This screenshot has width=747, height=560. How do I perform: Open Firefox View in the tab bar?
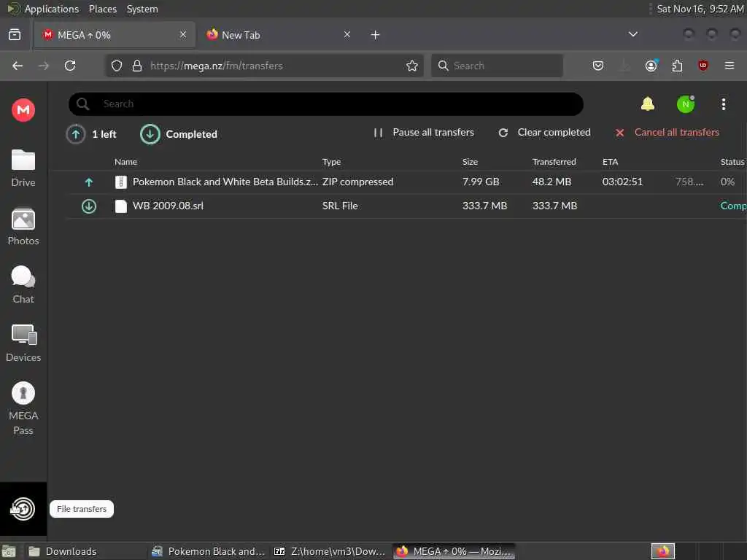[x=15, y=35]
